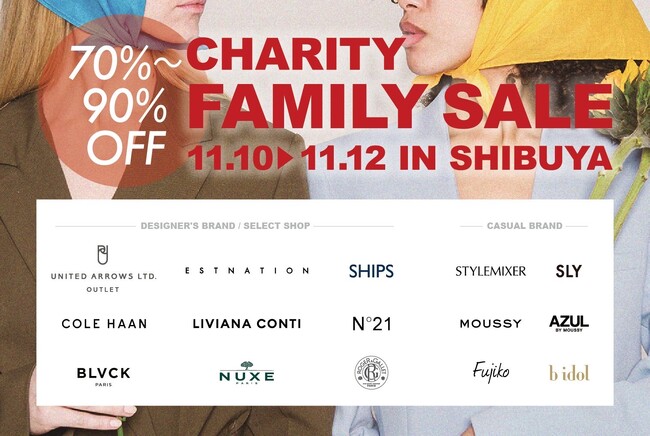Click the SLY brand logo

568,271
